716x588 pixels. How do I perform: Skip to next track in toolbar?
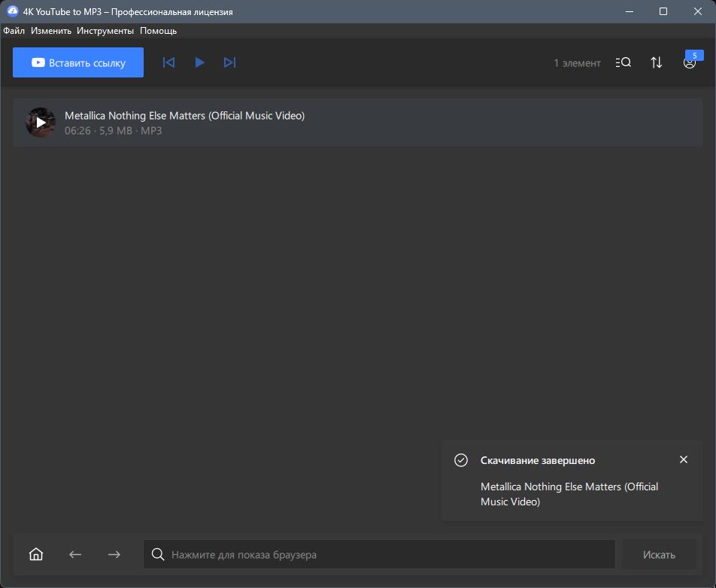229,62
